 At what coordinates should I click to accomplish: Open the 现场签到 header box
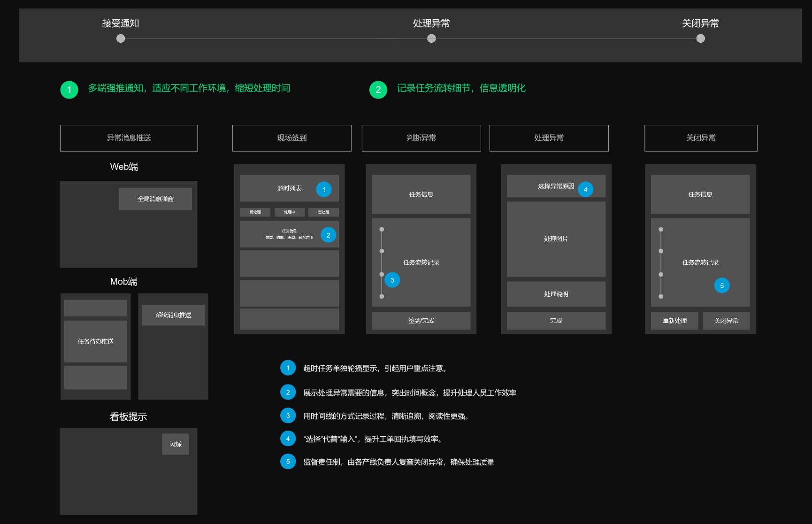point(292,138)
